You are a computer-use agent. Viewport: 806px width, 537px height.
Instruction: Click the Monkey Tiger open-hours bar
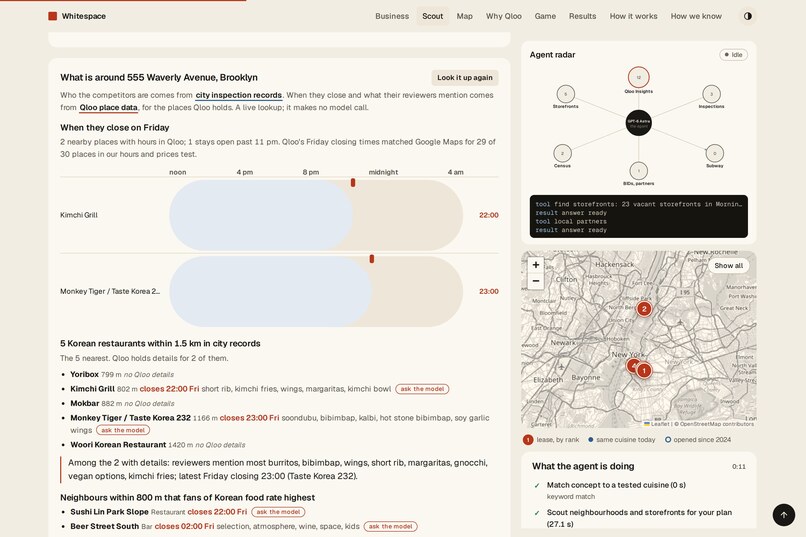tap(270, 291)
